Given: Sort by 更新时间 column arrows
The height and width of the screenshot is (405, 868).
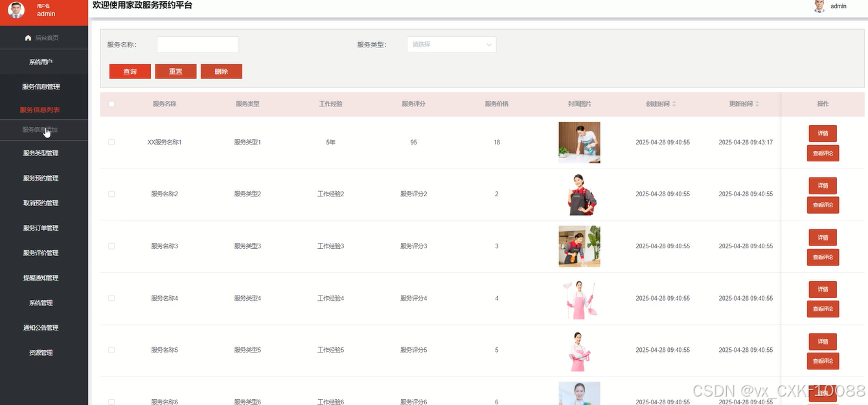Looking at the screenshot, I should (757, 104).
